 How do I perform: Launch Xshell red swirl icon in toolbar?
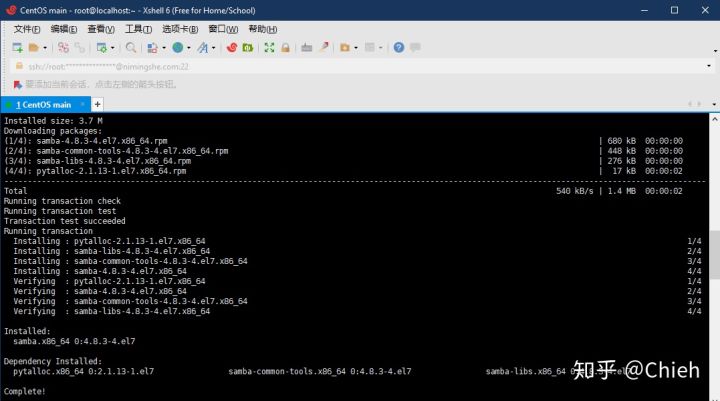232,47
